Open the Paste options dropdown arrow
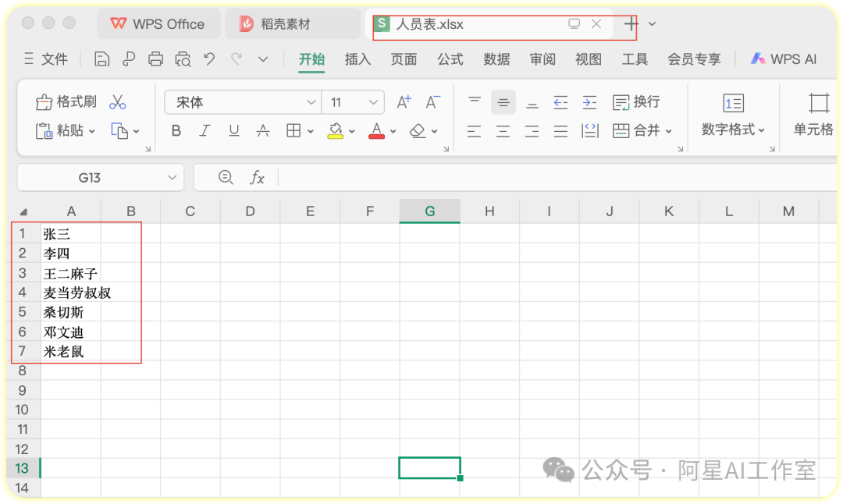 pos(91,131)
